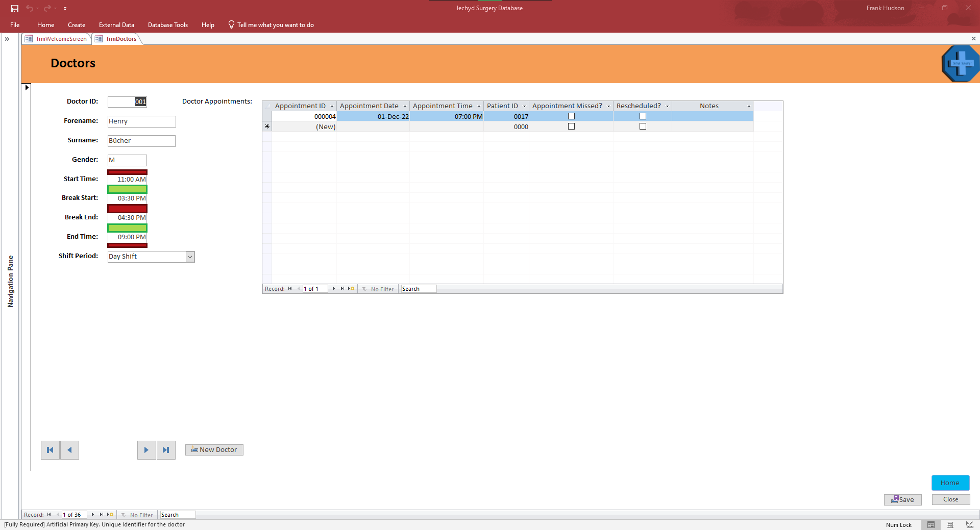Expand the Navigation Pane chevron
The image size is (980, 530).
pyautogui.click(x=7, y=39)
